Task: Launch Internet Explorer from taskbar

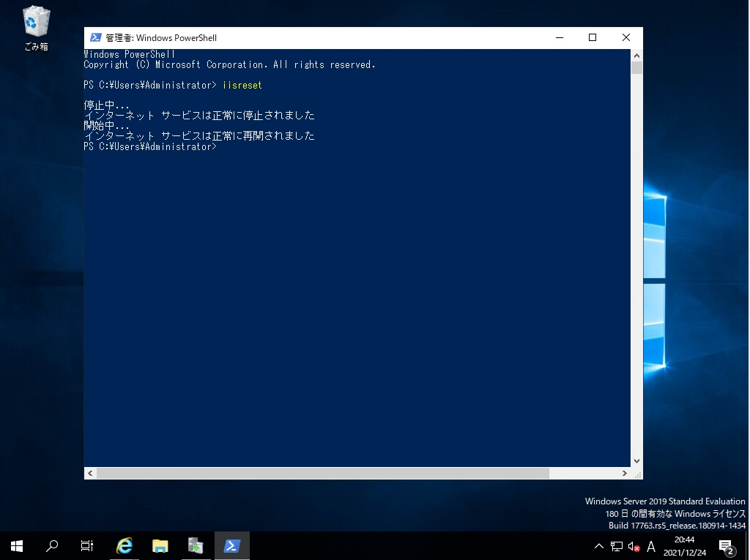Action: 125,545
